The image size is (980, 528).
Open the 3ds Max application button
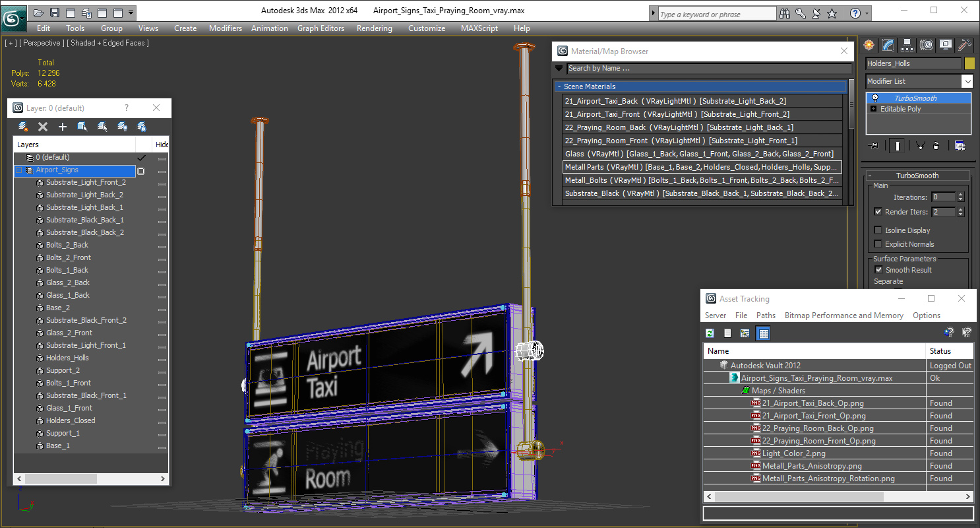pyautogui.click(x=13, y=17)
